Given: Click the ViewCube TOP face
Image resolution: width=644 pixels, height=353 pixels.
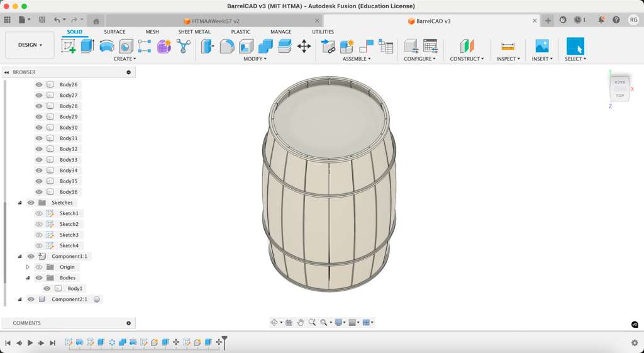Looking at the screenshot, I should 619,96.
